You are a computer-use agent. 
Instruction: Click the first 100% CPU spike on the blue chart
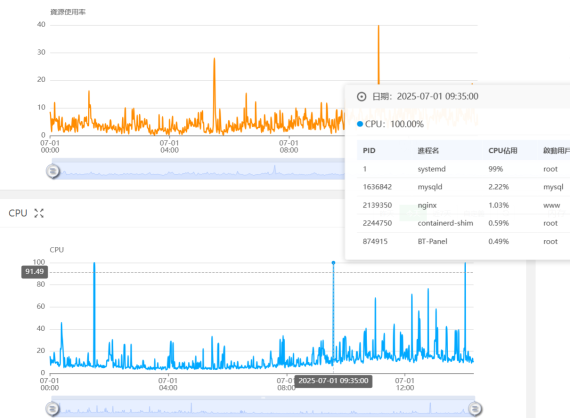pos(94,263)
